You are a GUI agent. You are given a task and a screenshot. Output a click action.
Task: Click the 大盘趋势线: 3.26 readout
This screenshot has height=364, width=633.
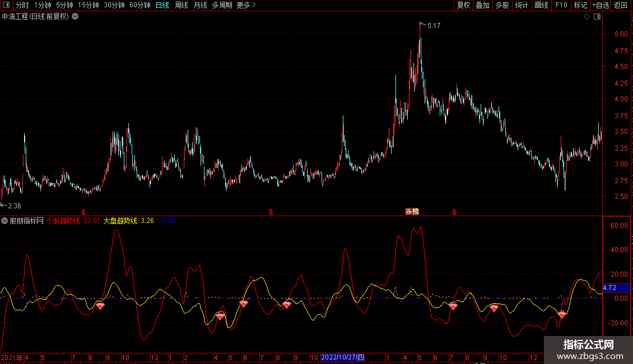tap(129, 221)
